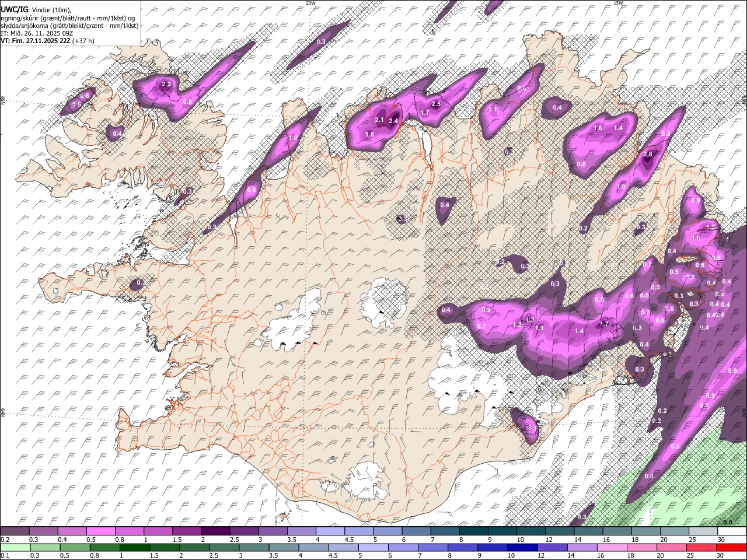Screen dimensions: 747x560
Task: Pick the upper legend swatch starting at 14
Action: tap(588, 531)
